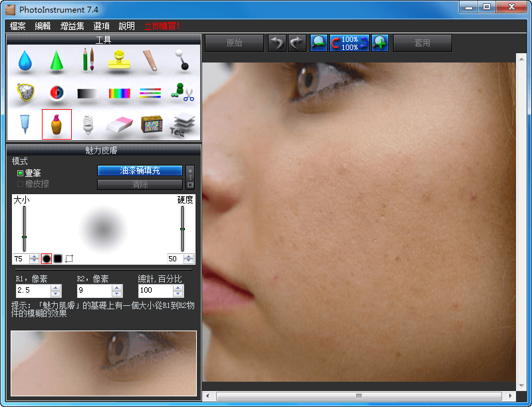The image size is (532, 407).
Task: Enable the 畫筆 brush mode
Action: [x=29, y=173]
